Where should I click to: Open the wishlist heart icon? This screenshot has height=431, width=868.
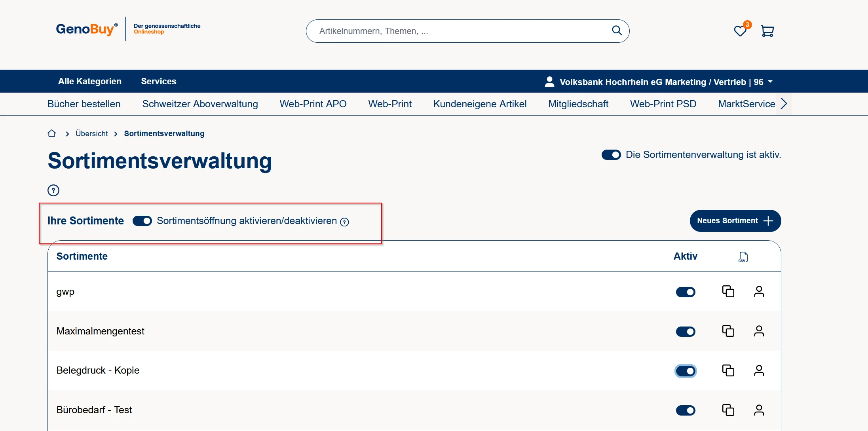(740, 31)
